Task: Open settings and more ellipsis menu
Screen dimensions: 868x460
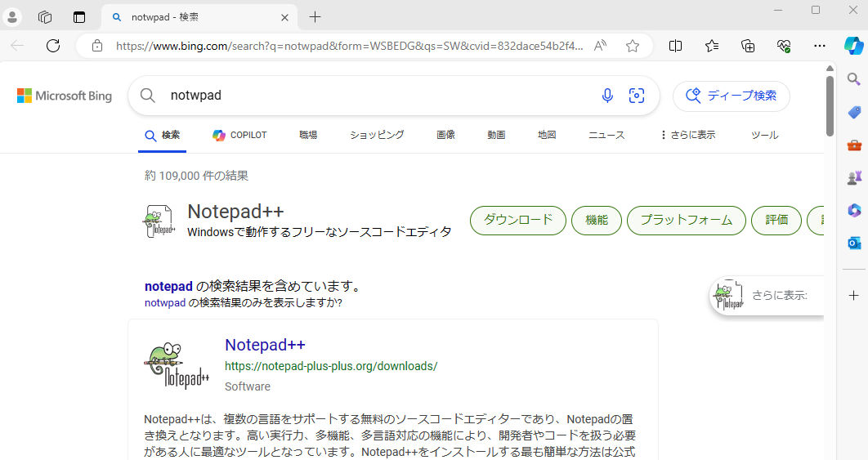Action: click(x=820, y=46)
